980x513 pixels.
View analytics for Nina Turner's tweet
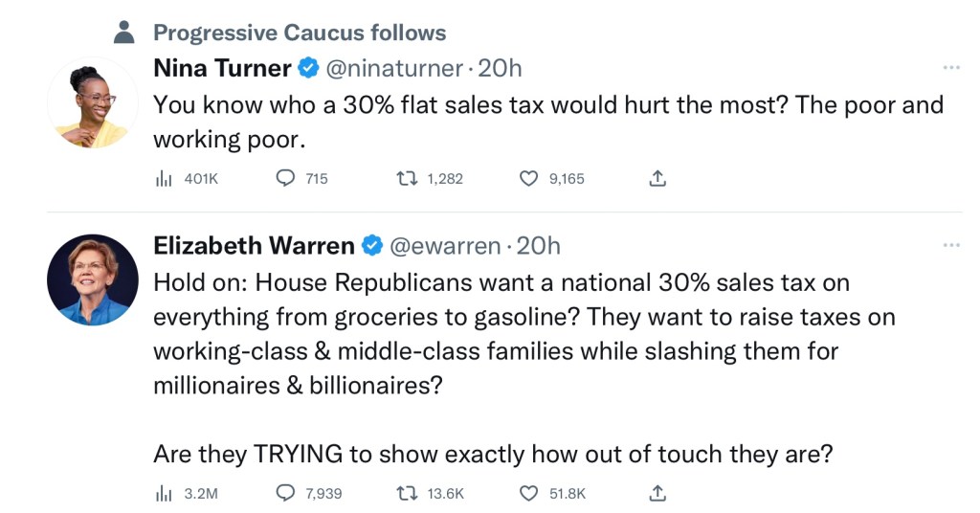(x=163, y=178)
